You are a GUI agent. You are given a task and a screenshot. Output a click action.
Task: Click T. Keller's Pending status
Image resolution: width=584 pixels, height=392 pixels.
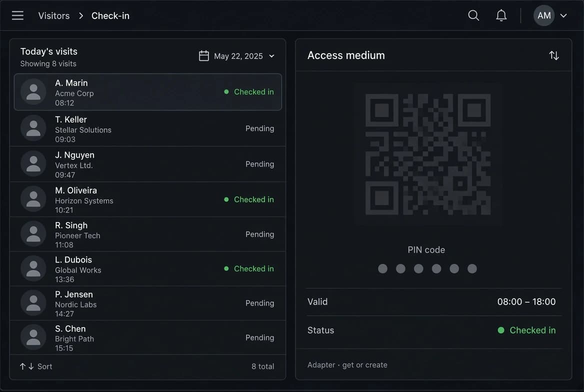259,128
